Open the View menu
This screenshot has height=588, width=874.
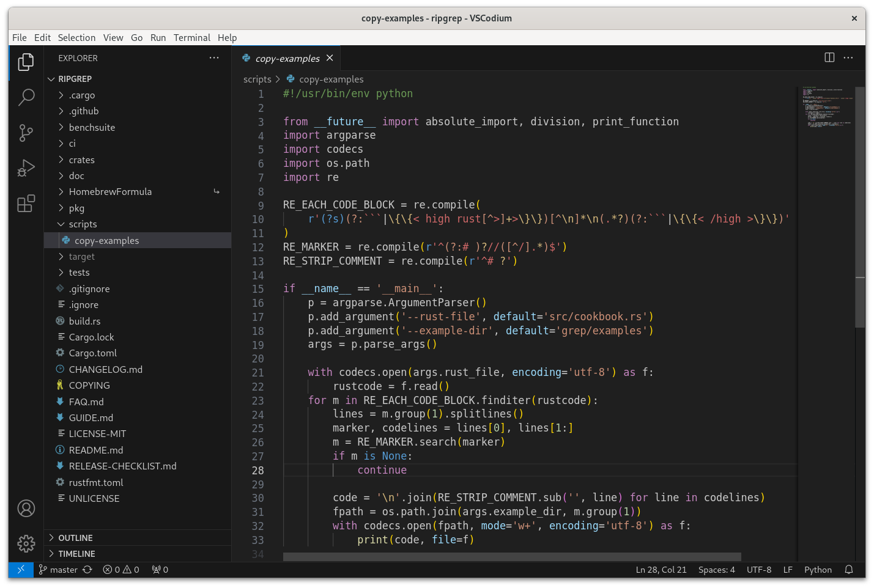(113, 37)
